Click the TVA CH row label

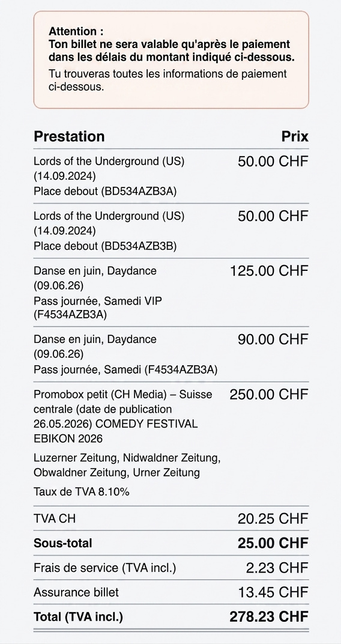55,518
